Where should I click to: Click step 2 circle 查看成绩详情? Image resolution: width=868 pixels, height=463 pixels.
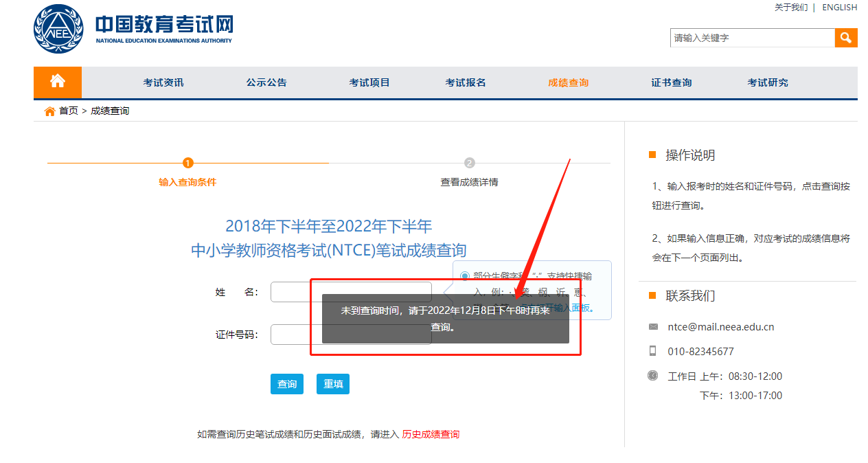[x=470, y=163]
